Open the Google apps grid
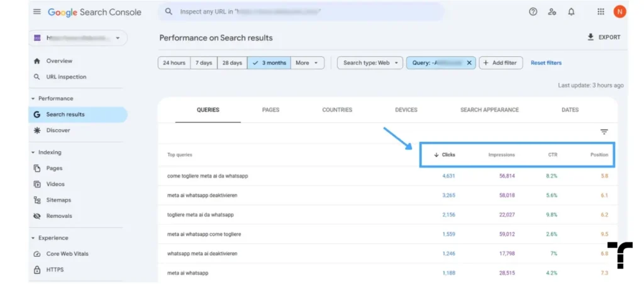644x284 pixels. [x=601, y=12]
